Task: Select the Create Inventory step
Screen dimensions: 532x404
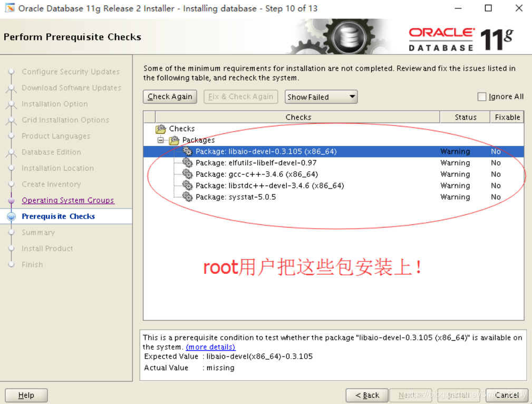Action: (51, 184)
